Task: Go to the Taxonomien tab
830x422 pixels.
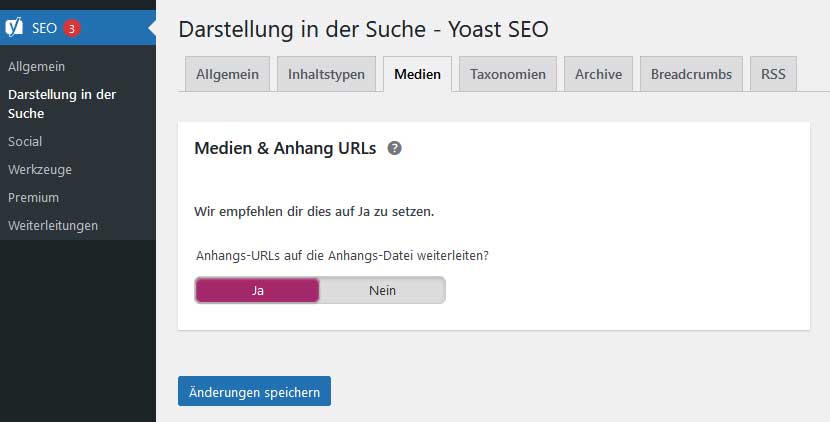Action: 508,74
